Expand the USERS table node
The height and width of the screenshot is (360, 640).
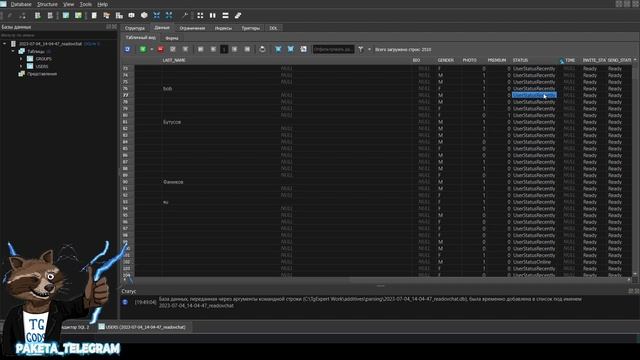pos(21,66)
